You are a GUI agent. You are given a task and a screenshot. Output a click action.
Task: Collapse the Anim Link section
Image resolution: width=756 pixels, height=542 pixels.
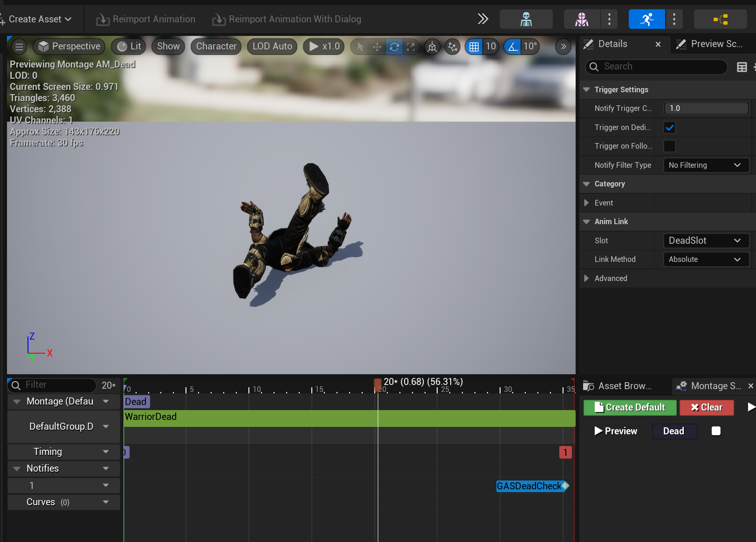pos(586,221)
